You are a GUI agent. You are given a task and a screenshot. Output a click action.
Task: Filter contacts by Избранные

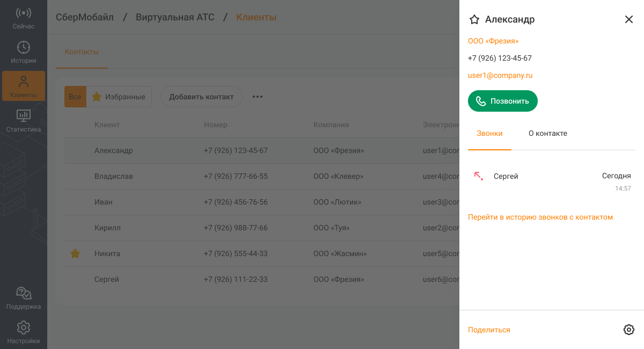pyautogui.click(x=119, y=97)
